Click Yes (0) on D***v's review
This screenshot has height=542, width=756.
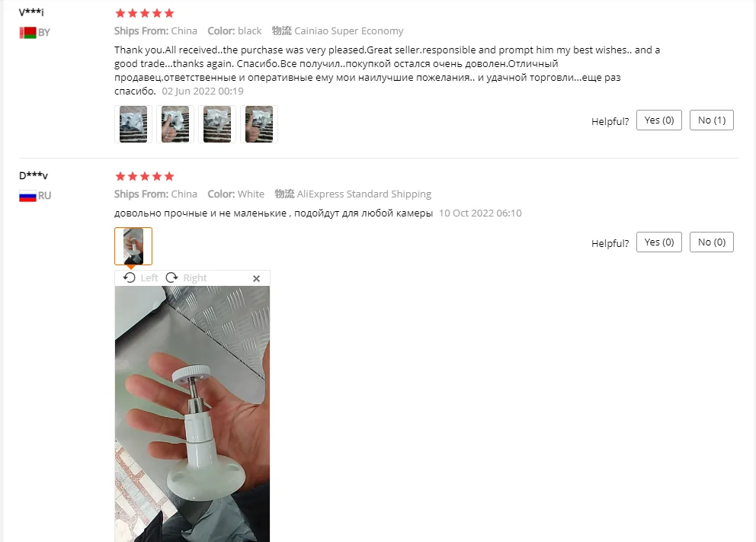point(659,242)
